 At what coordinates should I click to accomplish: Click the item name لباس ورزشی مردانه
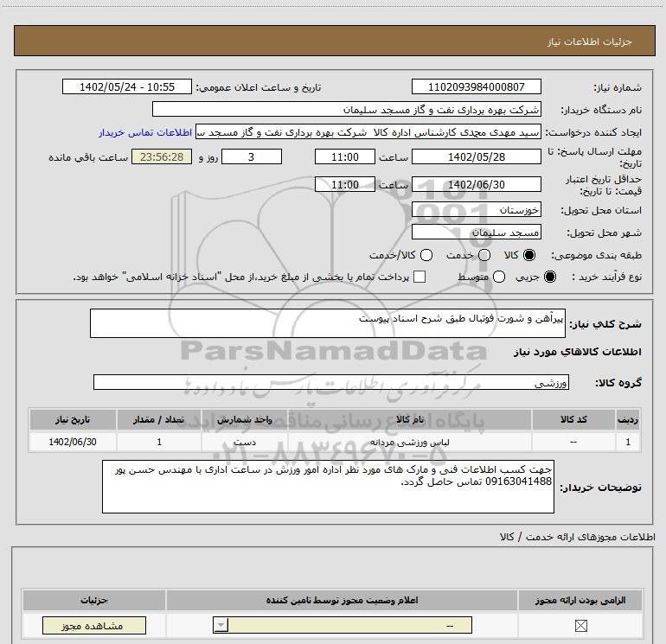[410, 442]
